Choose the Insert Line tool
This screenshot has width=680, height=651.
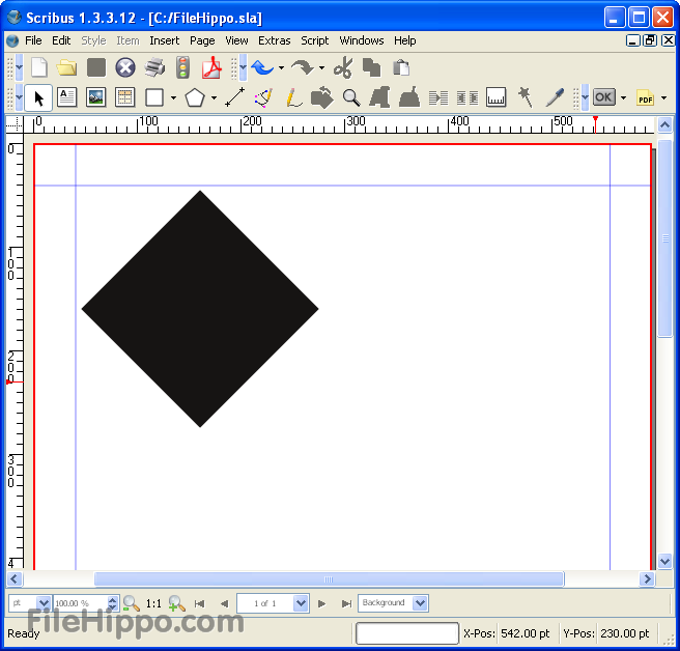click(235, 97)
